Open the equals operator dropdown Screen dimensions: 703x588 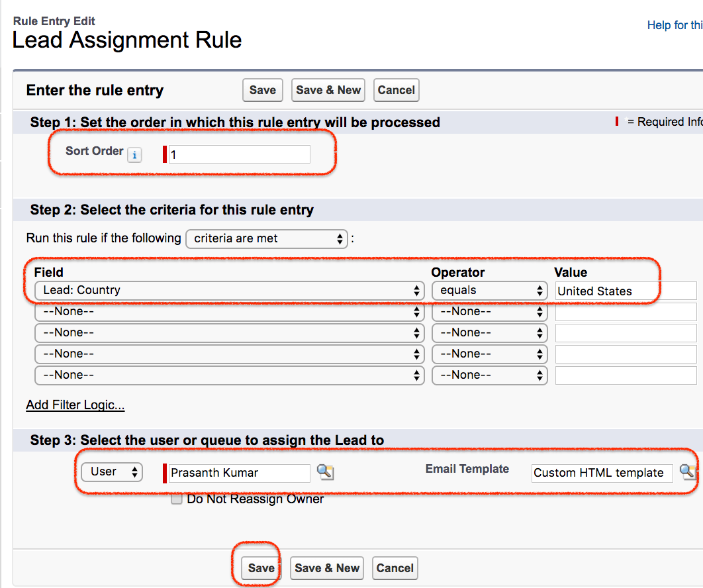pos(489,290)
